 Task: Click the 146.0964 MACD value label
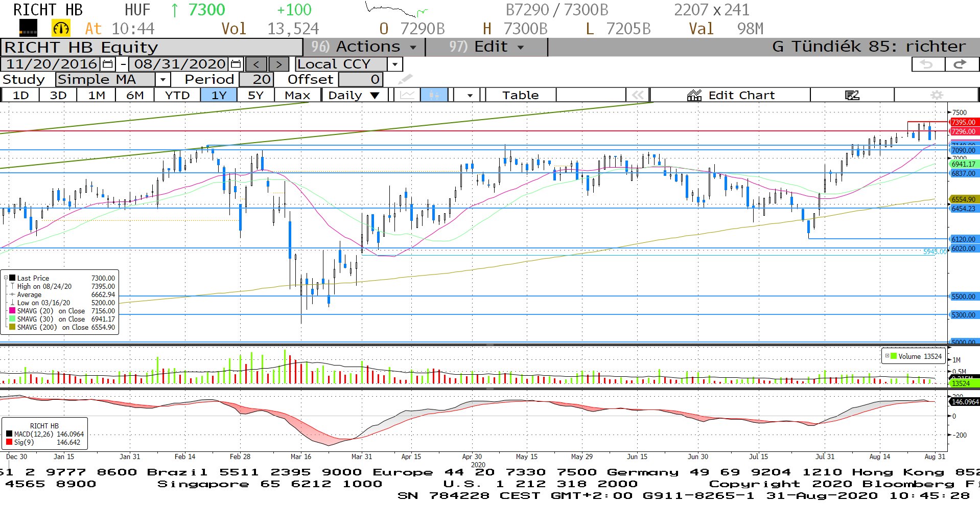pyautogui.click(x=965, y=402)
